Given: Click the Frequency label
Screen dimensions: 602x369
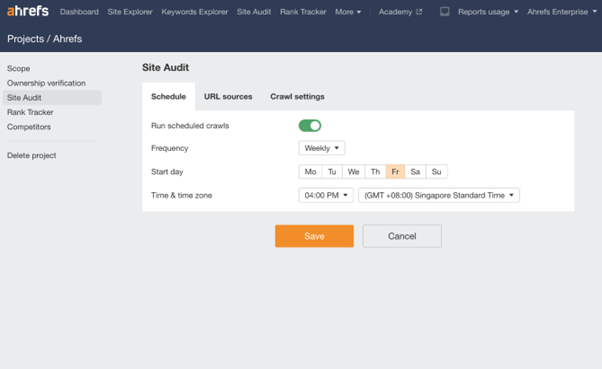Looking at the screenshot, I should pyautogui.click(x=170, y=148).
